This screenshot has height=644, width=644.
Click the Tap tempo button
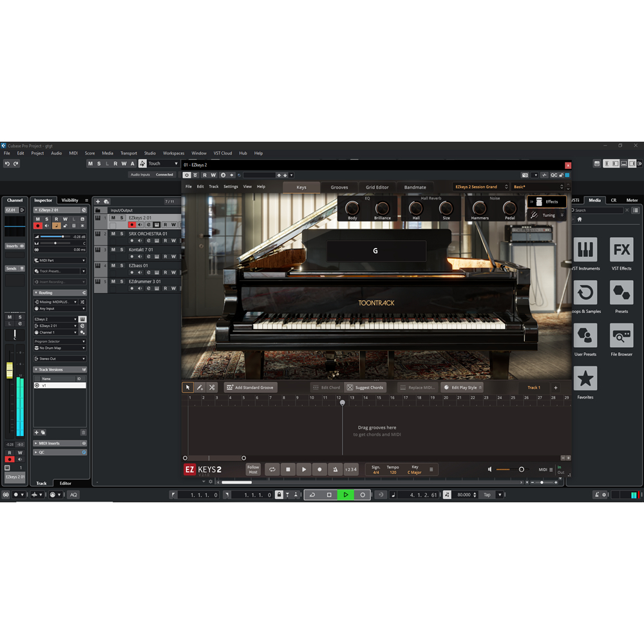tap(487, 495)
